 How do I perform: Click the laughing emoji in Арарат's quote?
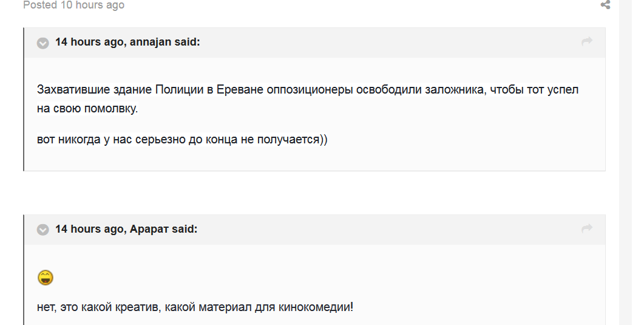[46, 278]
